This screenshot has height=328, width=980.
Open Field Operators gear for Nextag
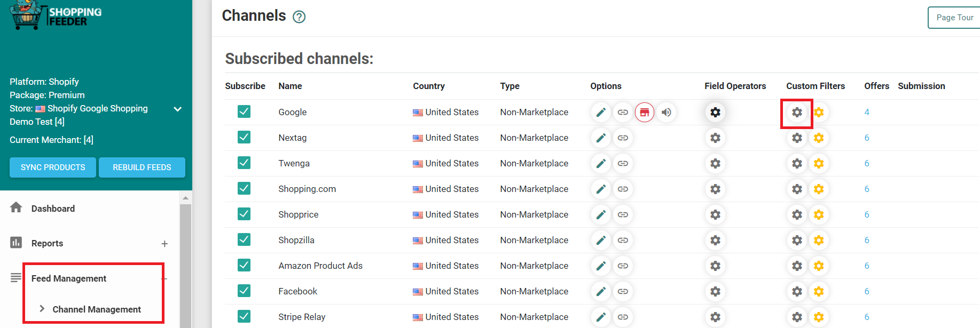(x=715, y=138)
